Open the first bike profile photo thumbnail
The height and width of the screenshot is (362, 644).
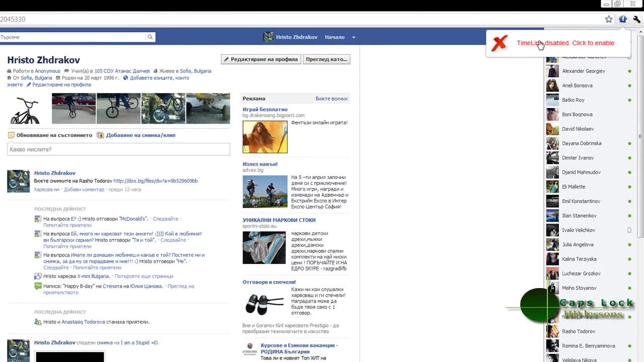click(25, 109)
